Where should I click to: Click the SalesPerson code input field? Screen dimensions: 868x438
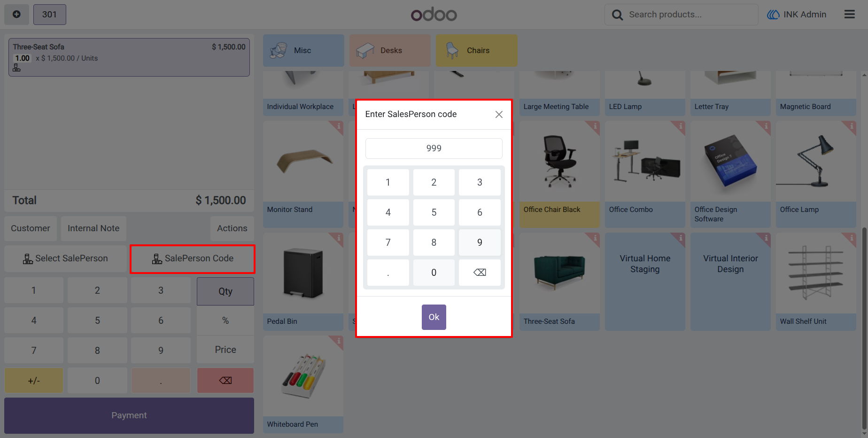(434, 149)
